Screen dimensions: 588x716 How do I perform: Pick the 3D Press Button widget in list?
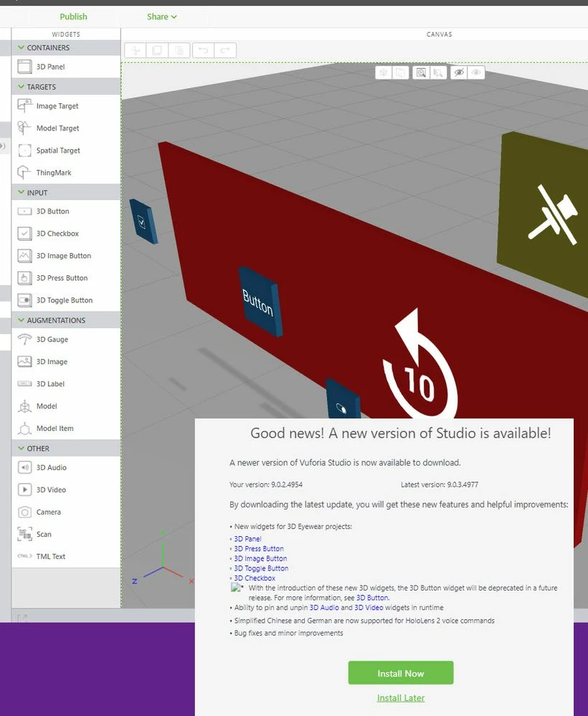66,277
